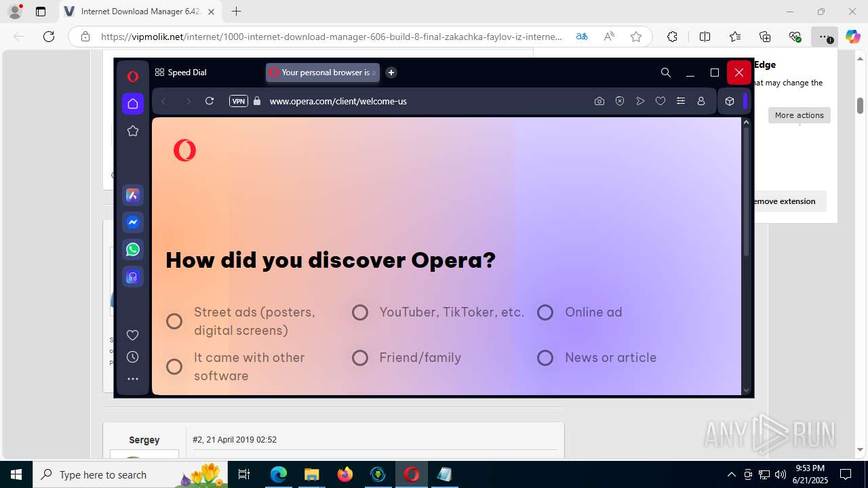Click the taskbar search box
The height and width of the screenshot is (488, 868).
click(130, 474)
